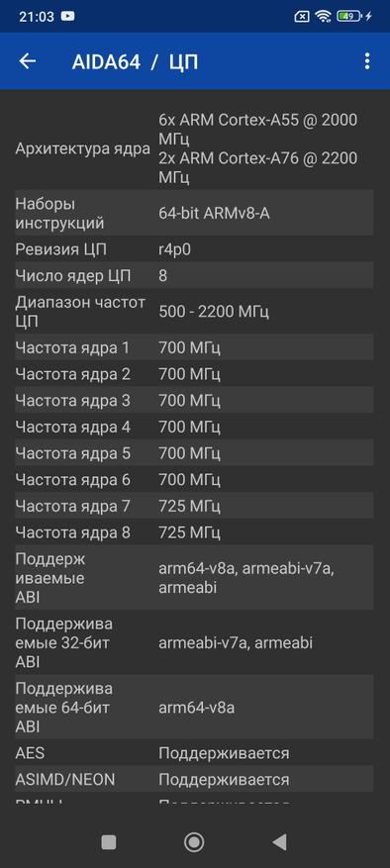Tap the AIDA64 / ЦП title

pos(135,62)
